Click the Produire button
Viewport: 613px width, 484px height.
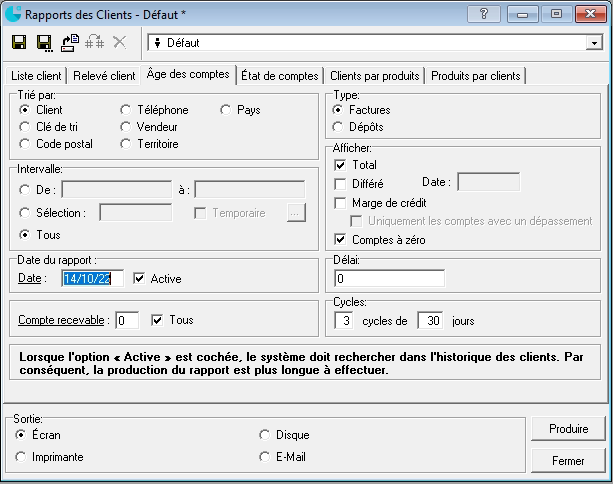(568, 429)
